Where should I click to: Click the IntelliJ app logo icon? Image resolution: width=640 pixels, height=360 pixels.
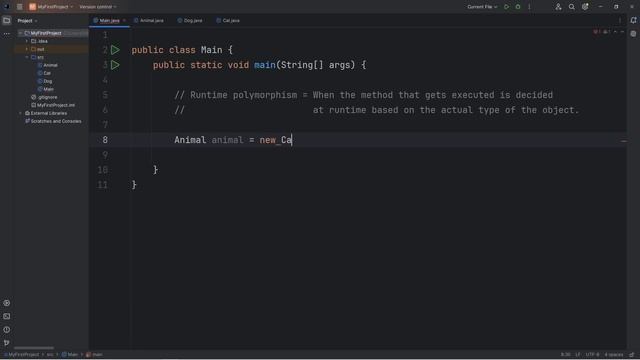coord(7,7)
